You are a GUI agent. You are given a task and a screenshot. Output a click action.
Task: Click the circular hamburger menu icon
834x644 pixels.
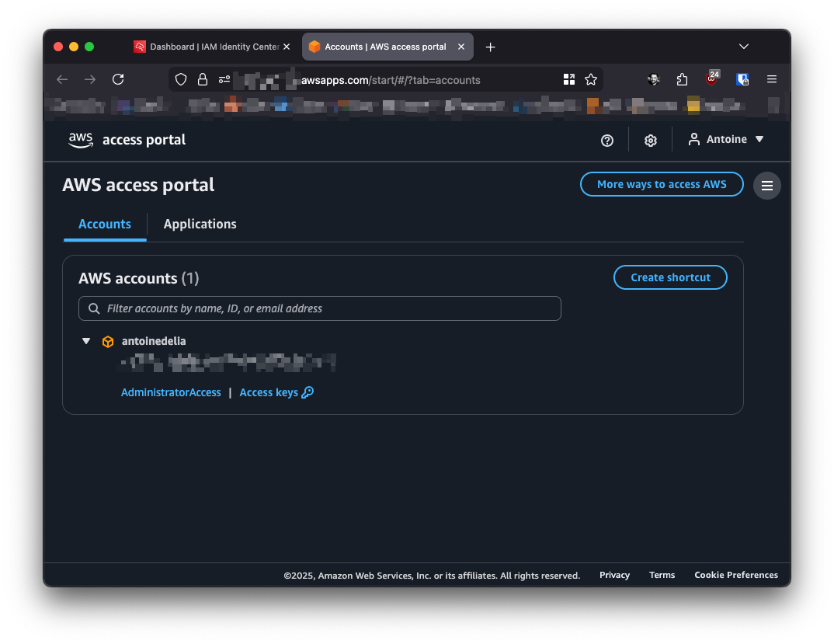pyautogui.click(x=766, y=186)
